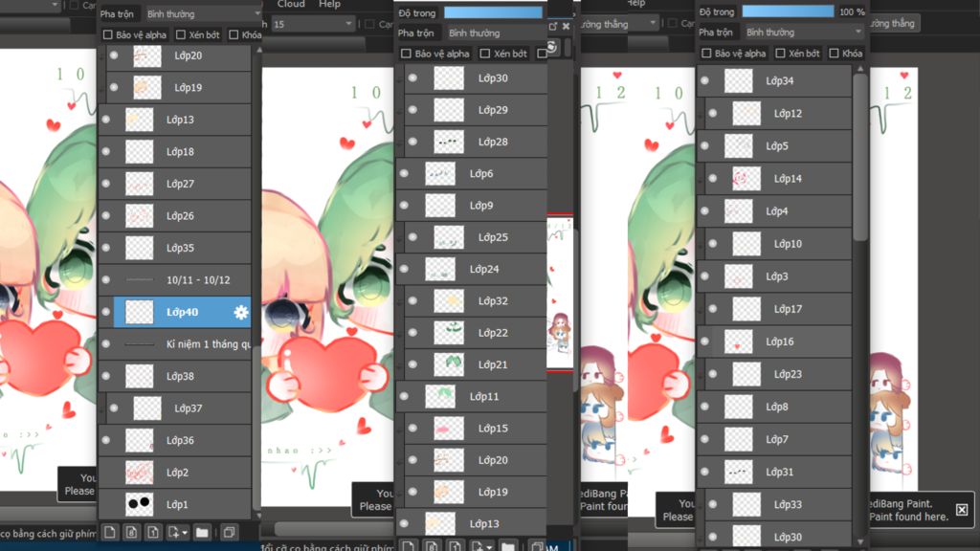Click the Lớp32 yellow thumbnail
The image size is (980, 551).
pyautogui.click(x=449, y=300)
